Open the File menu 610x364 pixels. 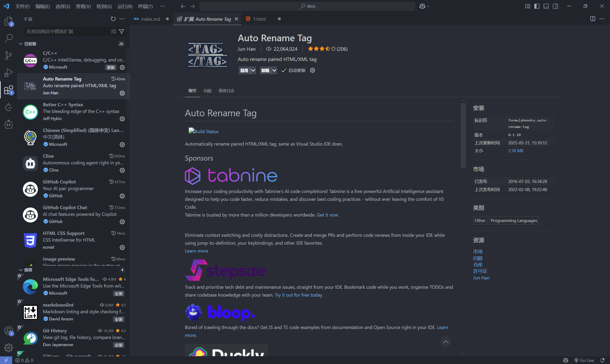(x=22, y=6)
